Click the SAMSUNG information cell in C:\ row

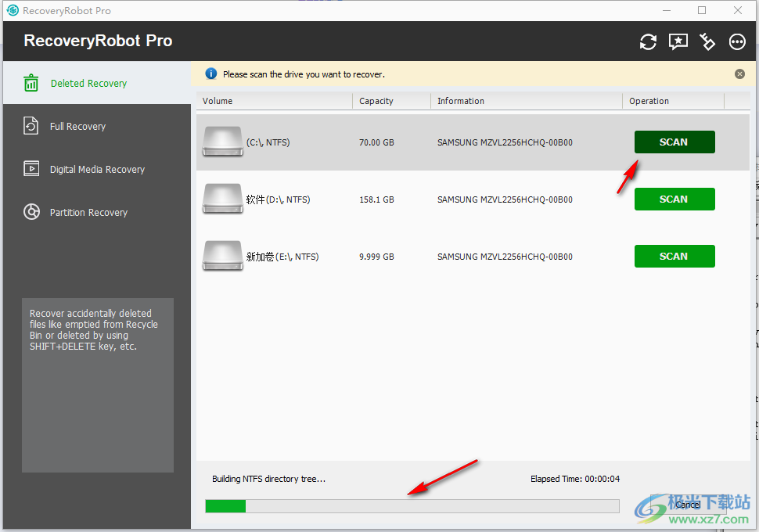(505, 142)
